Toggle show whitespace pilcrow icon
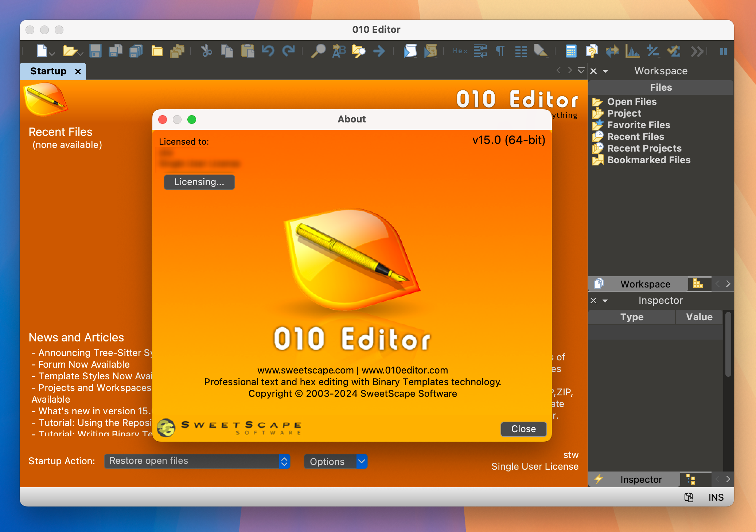 point(500,51)
